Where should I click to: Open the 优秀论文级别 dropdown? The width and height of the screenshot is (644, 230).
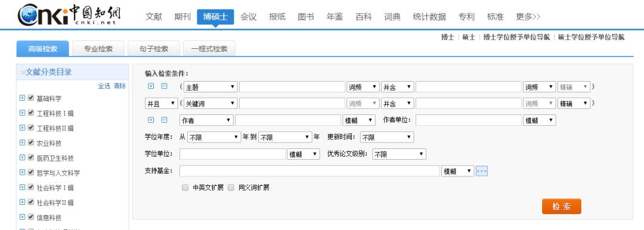click(x=399, y=154)
